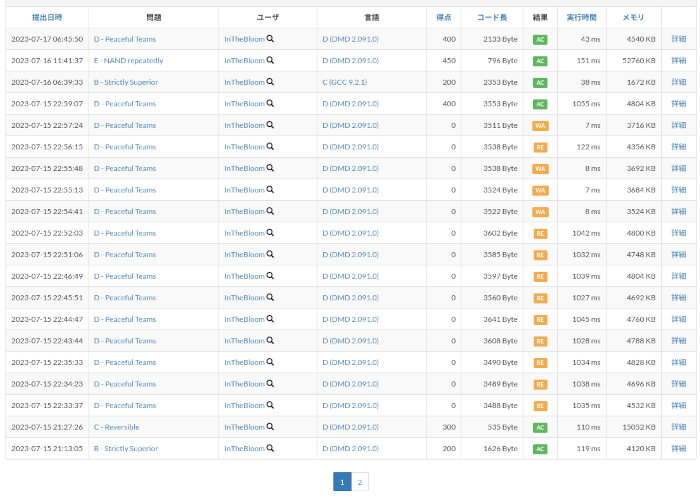Click magnifier icon in the 22:43:44 row
700x503 pixels.
(270, 341)
